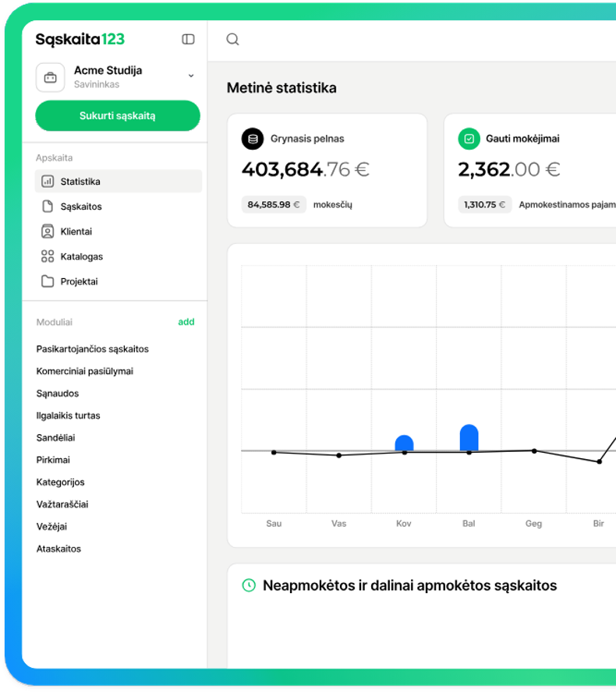Open the Sandėliai module

[x=55, y=438]
